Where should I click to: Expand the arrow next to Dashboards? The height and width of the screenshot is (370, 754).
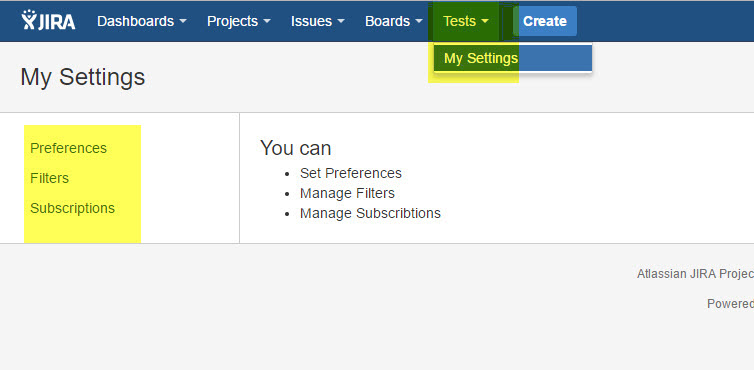tap(183, 21)
